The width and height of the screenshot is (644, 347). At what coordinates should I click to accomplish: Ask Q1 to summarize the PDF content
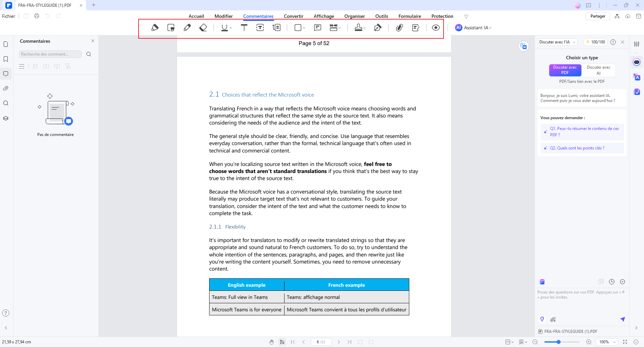pos(582,132)
